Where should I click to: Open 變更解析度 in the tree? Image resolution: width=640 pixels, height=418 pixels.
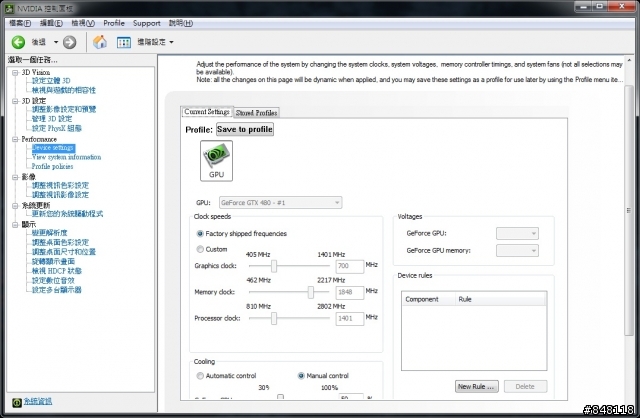[x=49, y=233]
